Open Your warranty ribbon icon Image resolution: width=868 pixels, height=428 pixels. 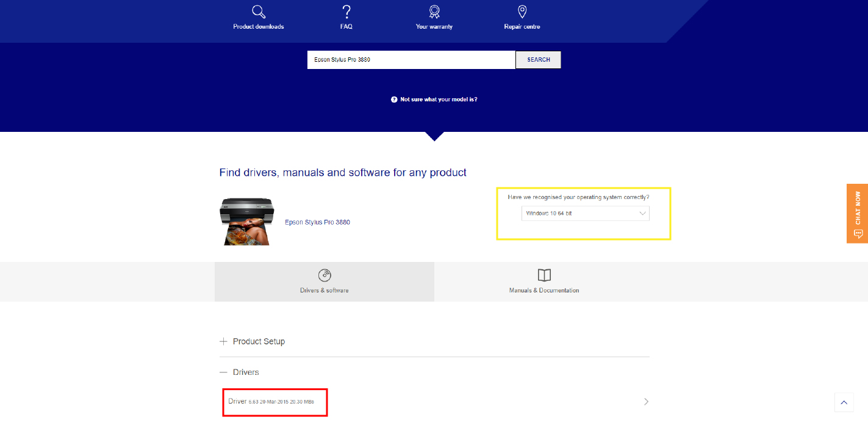pyautogui.click(x=434, y=12)
